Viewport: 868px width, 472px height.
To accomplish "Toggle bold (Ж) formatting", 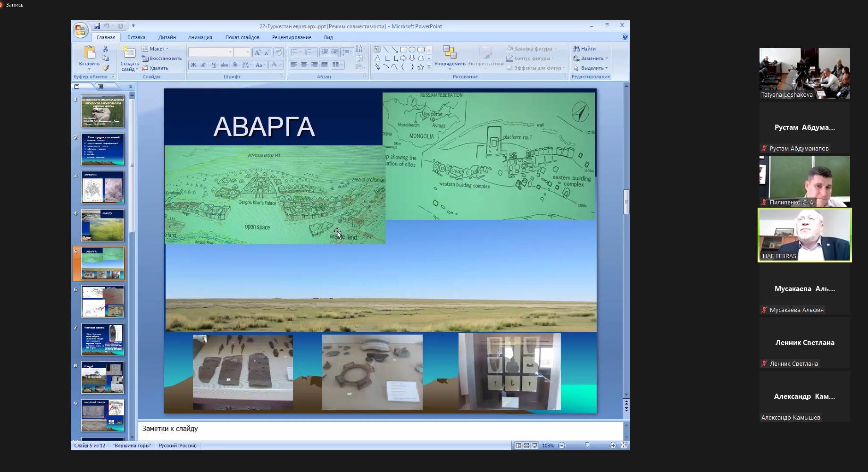I will (x=193, y=65).
